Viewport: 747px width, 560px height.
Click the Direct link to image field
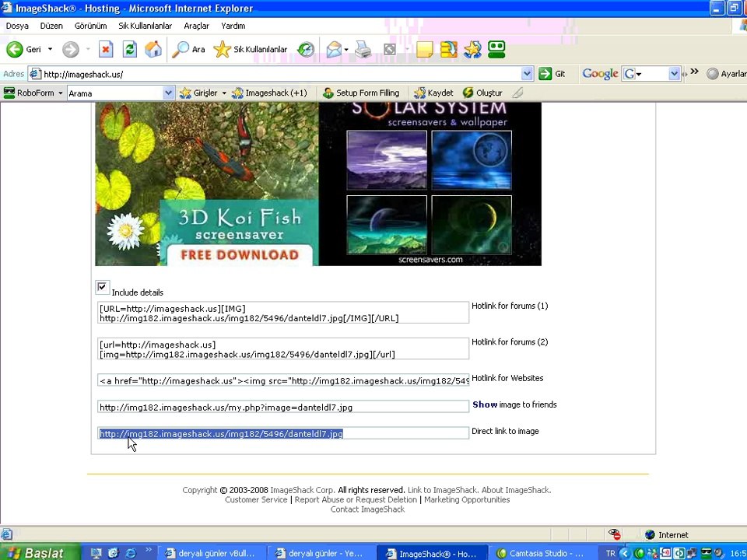coord(283,433)
